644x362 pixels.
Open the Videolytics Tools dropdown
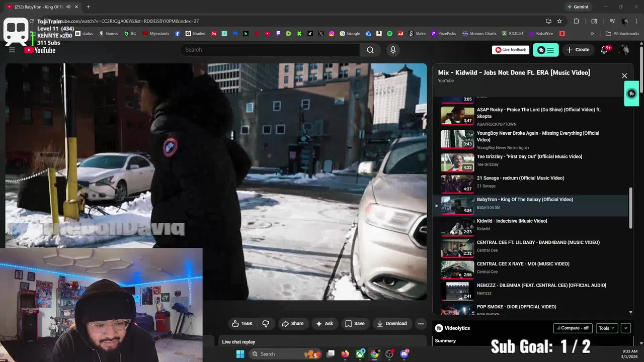pos(607,328)
